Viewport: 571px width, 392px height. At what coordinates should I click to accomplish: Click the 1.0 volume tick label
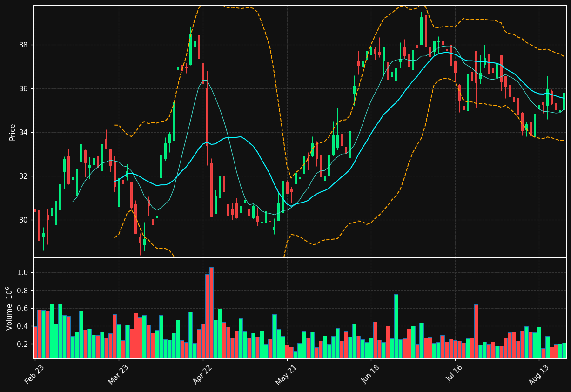[23, 272]
